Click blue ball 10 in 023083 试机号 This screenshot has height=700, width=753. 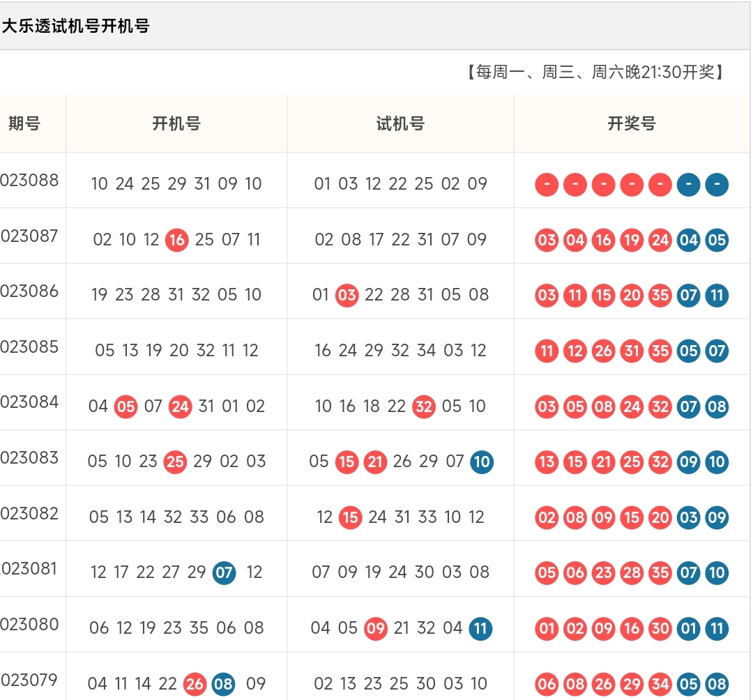pos(482,462)
